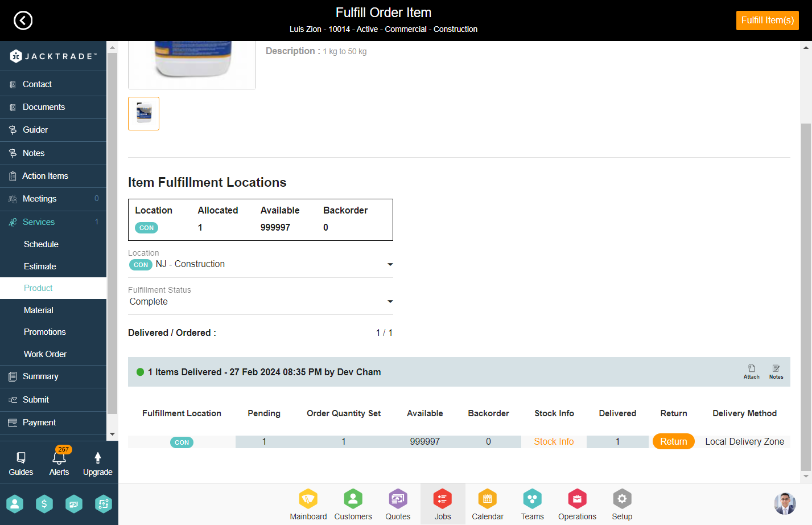Viewport: 812px width, 525px height.
Task: Click Notes icon in delivery header
Action: [x=776, y=372]
